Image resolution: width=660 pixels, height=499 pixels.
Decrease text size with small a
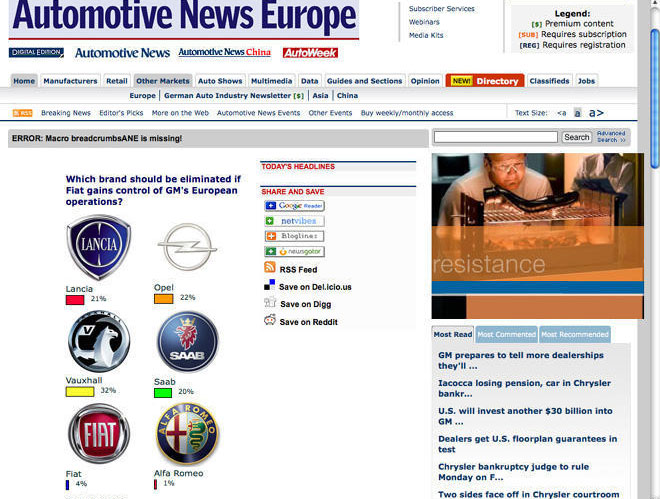pyautogui.click(x=562, y=113)
